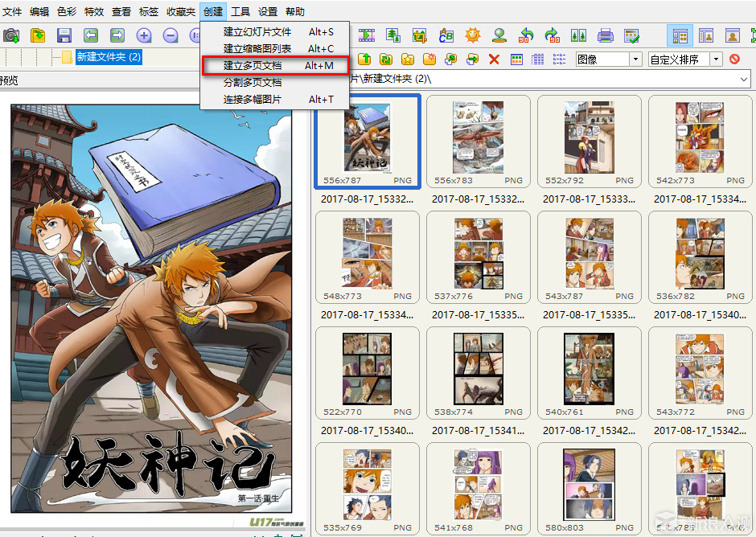756x537 pixels.
Task: Switch to details list view mode
Action: tap(538, 59)
